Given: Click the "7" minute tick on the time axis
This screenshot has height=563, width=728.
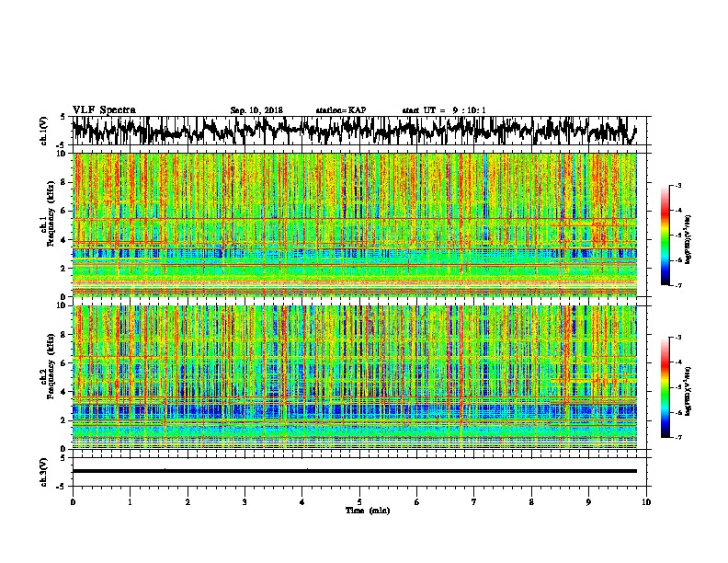Looking at the screenshot, I should [474, 502].
